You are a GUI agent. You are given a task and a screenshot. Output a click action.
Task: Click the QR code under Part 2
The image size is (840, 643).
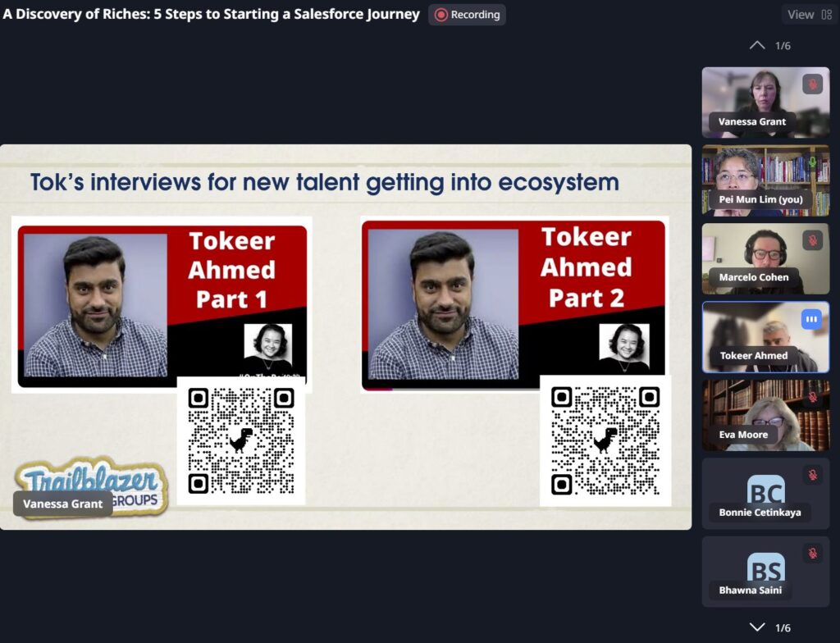pos(605,440)
